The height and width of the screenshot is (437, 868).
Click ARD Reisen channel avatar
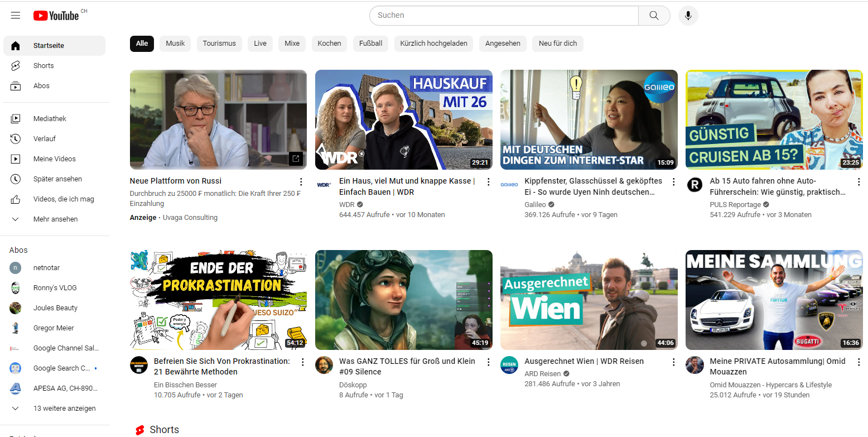[x=509, y=365]
